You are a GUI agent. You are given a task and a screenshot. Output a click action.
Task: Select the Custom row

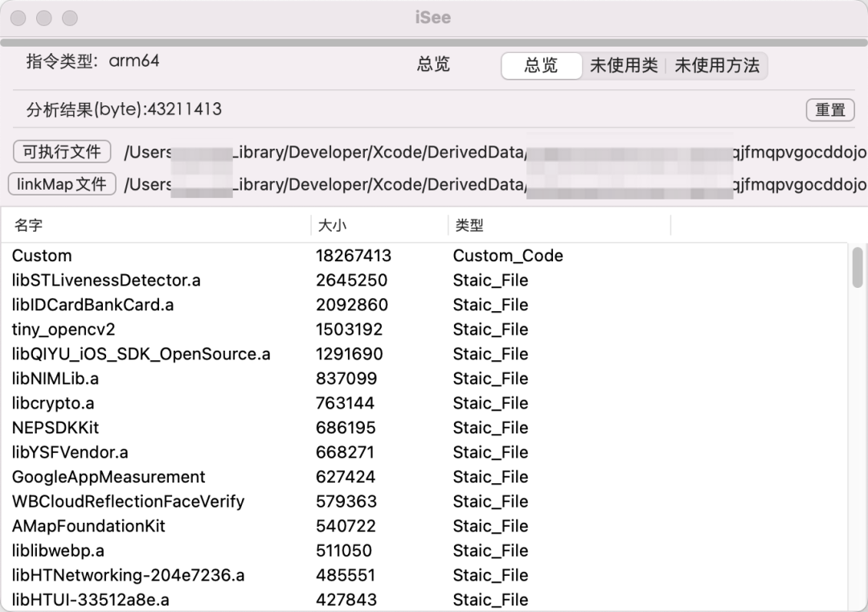(x=424, y=256)
